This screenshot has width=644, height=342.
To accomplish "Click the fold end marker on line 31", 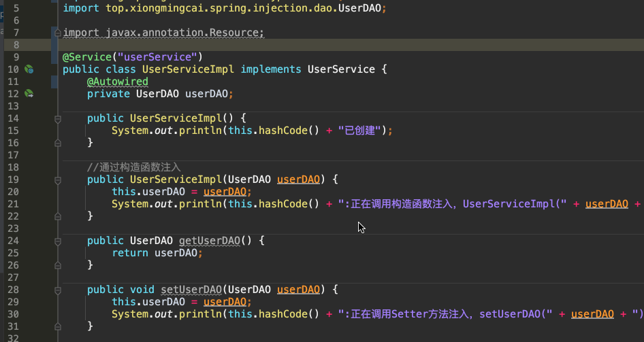I will click(x=57, y=326).
